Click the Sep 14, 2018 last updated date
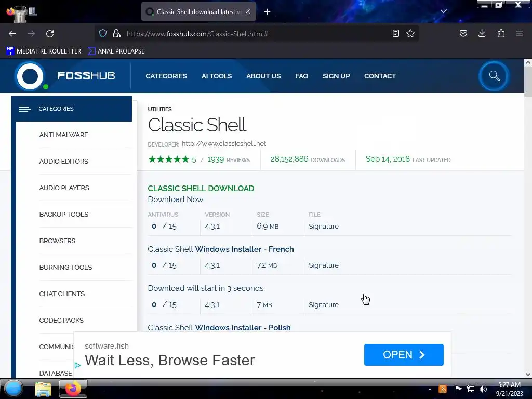The width and height of the screenshot is (532, 399). tap(388, 159)
